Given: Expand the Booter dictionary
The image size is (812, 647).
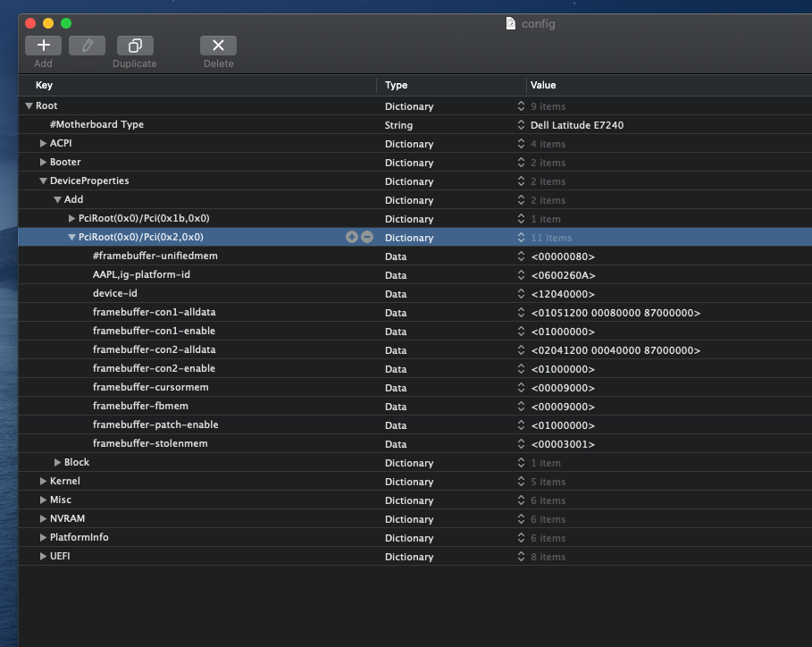Looking at the screenshot, I should [43, 163].
